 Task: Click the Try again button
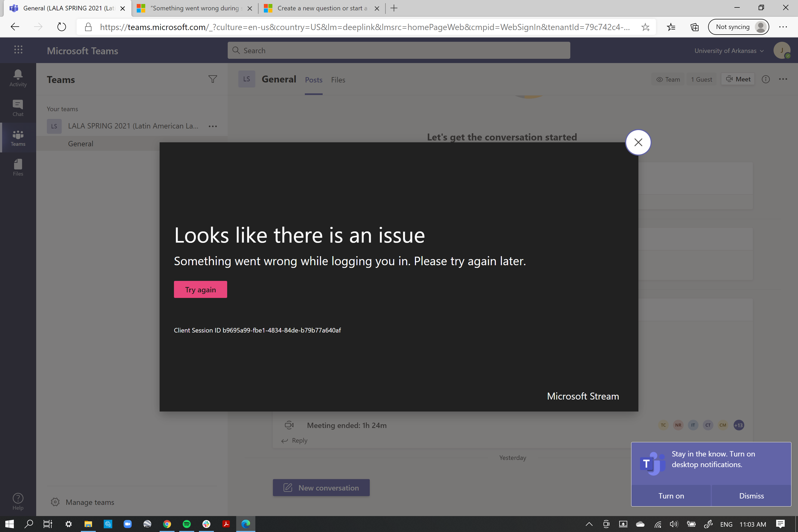pyautogui.click(x=200, y=289)
